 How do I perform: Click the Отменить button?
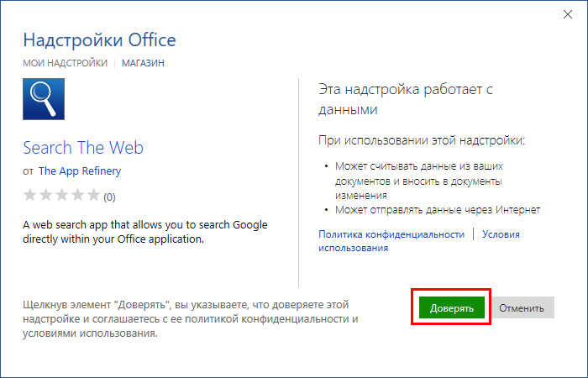pos(522,308)
